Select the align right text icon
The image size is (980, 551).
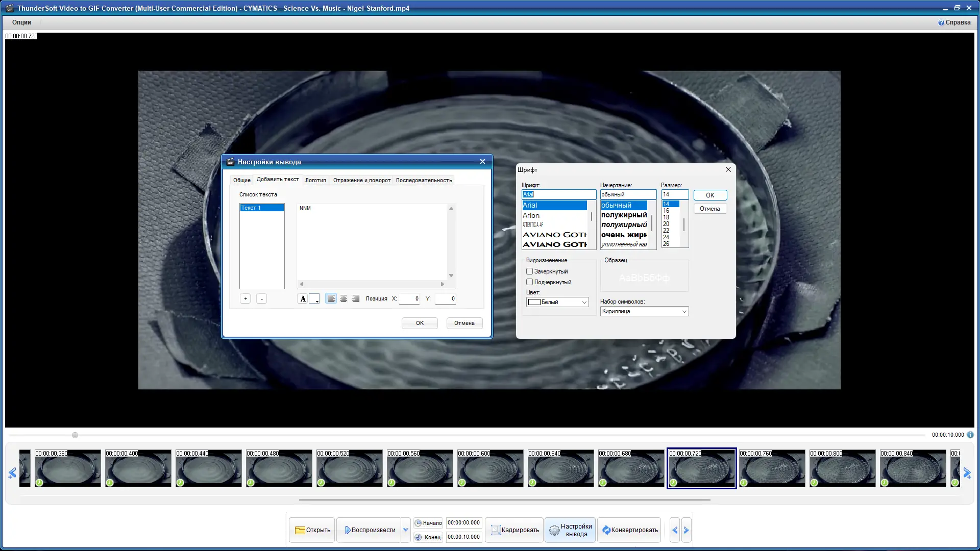click(x=356, y=298)
